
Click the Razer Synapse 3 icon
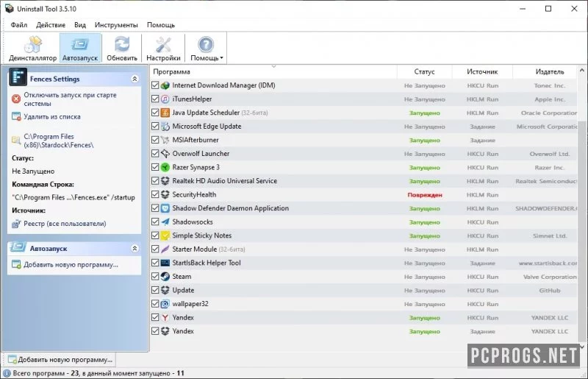coord(165,168)
